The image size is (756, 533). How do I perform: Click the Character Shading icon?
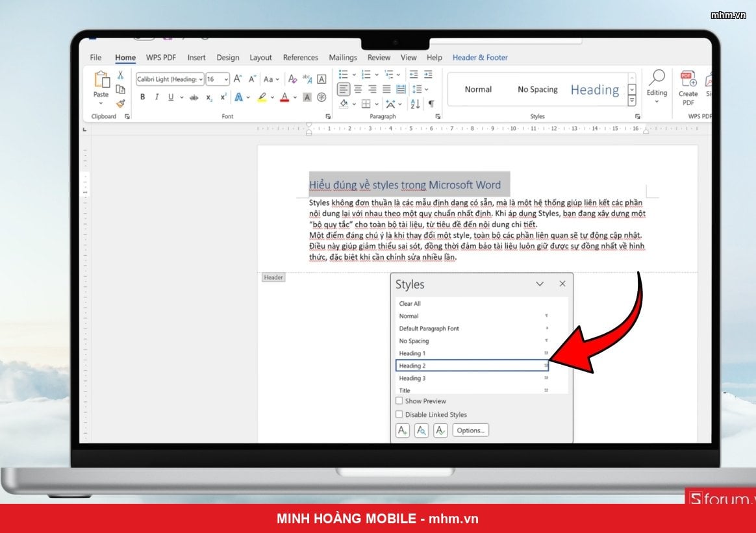tap(307, 97)
